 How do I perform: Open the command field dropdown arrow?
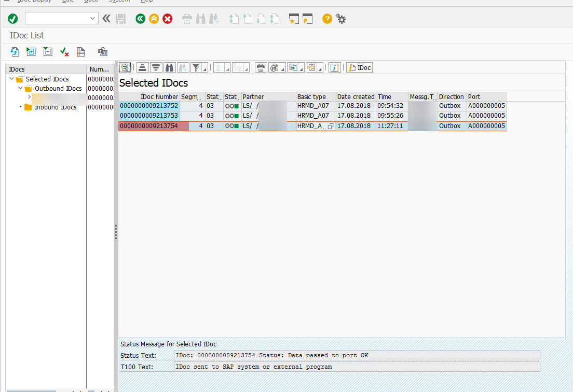tap(92, 18)
